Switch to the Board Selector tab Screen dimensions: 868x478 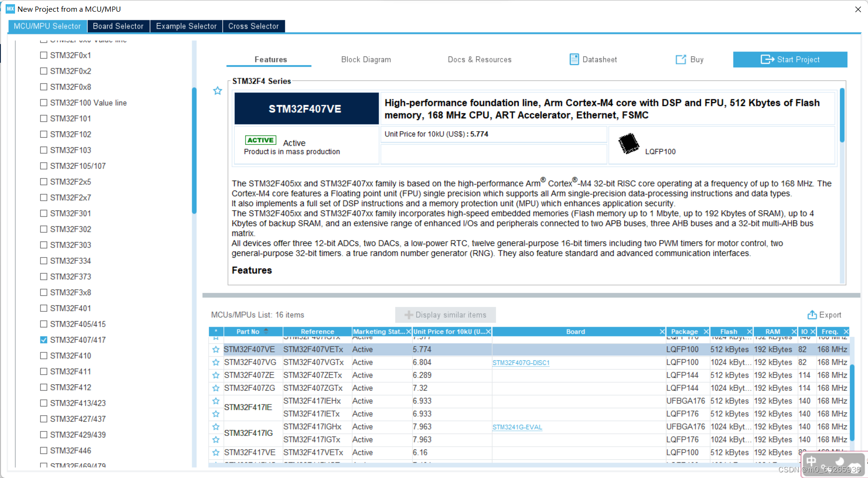(x=118, y=26)
